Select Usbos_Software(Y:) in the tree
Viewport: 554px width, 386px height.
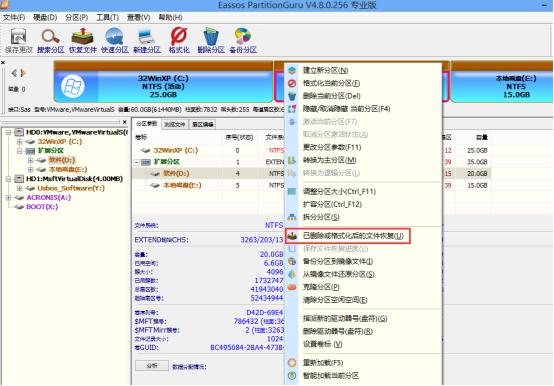[71, 188]
